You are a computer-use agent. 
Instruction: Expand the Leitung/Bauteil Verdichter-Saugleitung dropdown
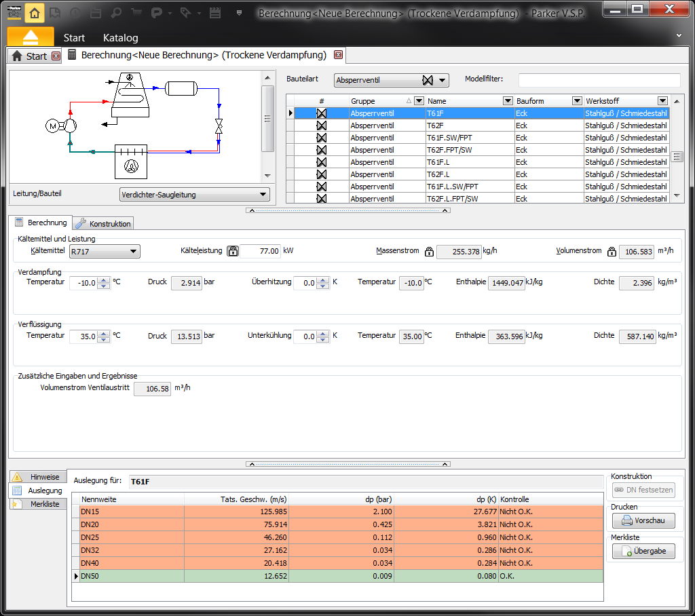pyautogui.click(x=194, y=195)
